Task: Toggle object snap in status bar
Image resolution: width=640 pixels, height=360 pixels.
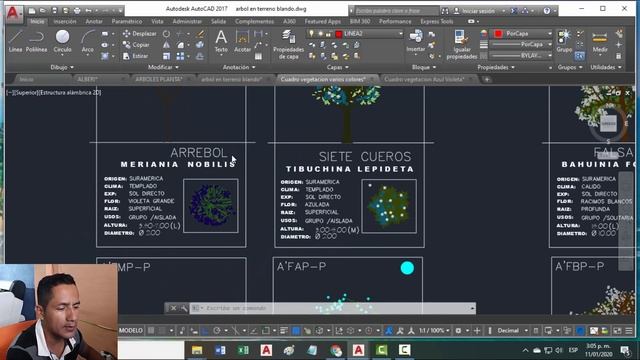Action: 265,330
